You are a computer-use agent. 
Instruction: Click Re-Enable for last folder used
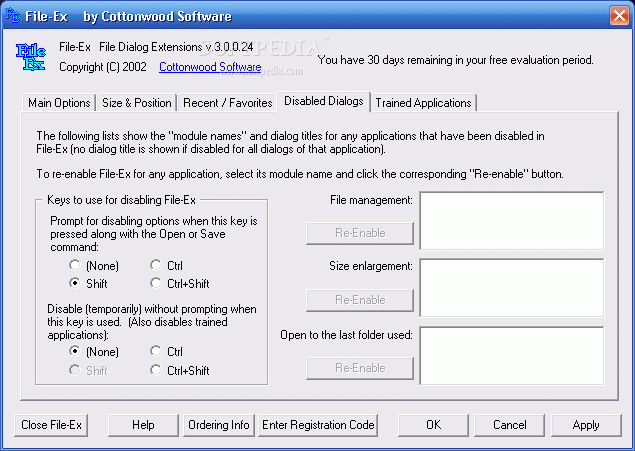(360, 368)
